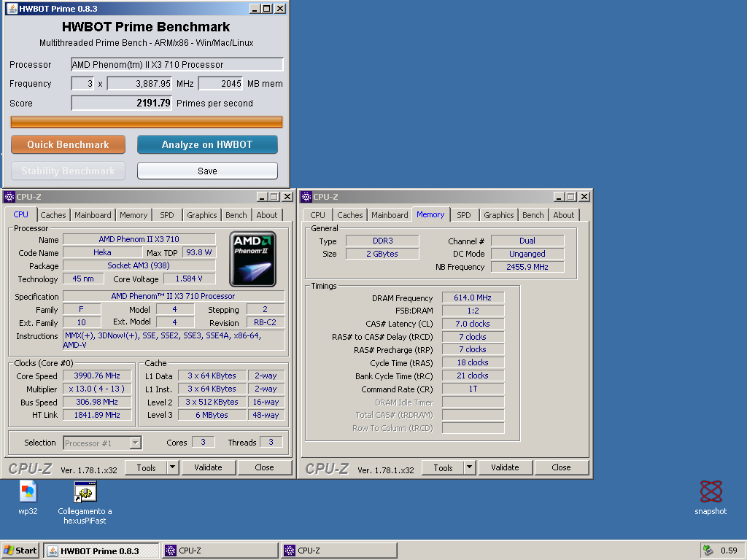Open the About tab in right CPU-Z

point(564,215)
